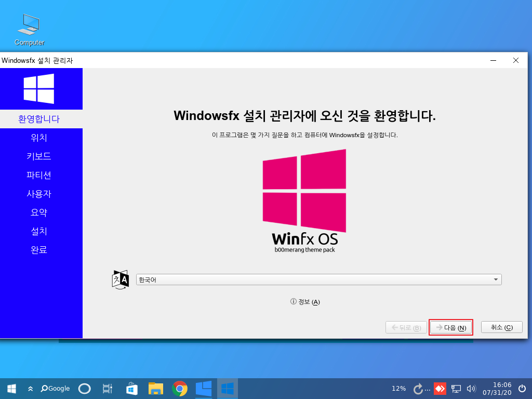Click the volume speaker tray icon
Viewport: 532px width, 399px height.
click(x=471, y=389)
